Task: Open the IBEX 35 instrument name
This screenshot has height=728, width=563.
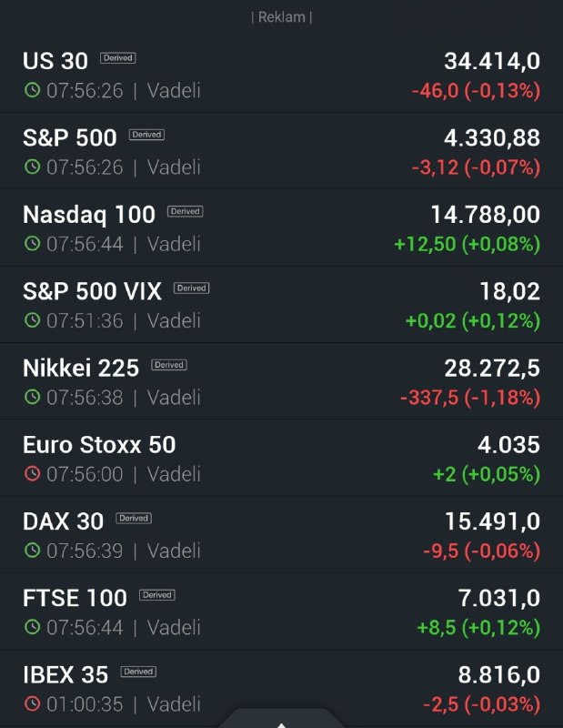Action: click(65, 674)
